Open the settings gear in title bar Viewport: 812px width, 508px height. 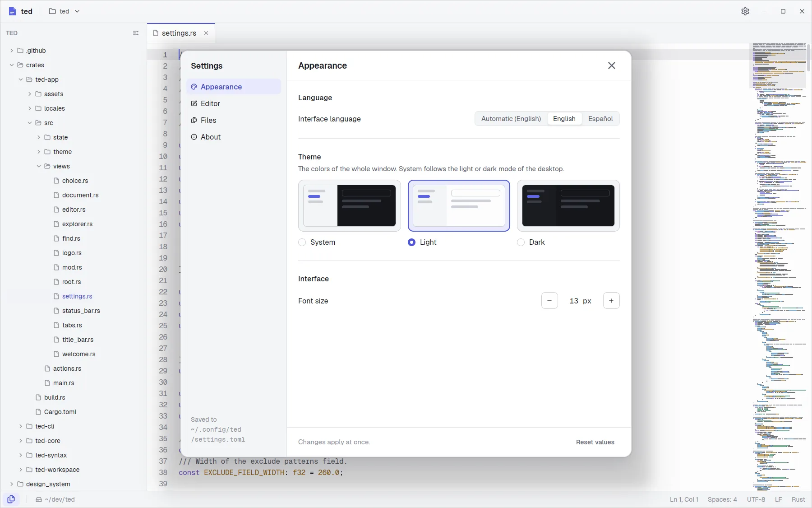[x=745, y=11]
